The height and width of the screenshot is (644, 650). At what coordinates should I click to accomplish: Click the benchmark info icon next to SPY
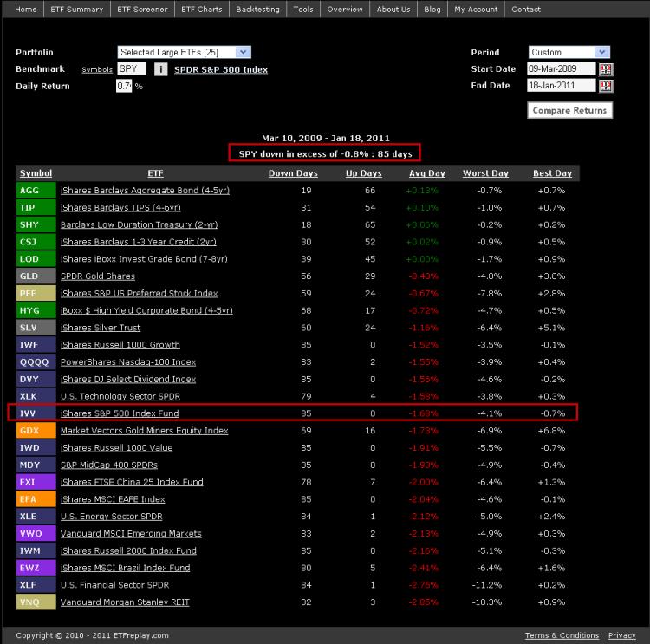(161, 69)
